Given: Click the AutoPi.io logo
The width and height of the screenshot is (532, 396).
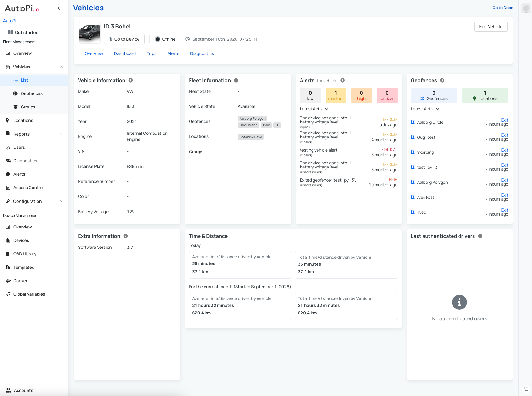Looking at the screenshot, I should tap(22, 8).
